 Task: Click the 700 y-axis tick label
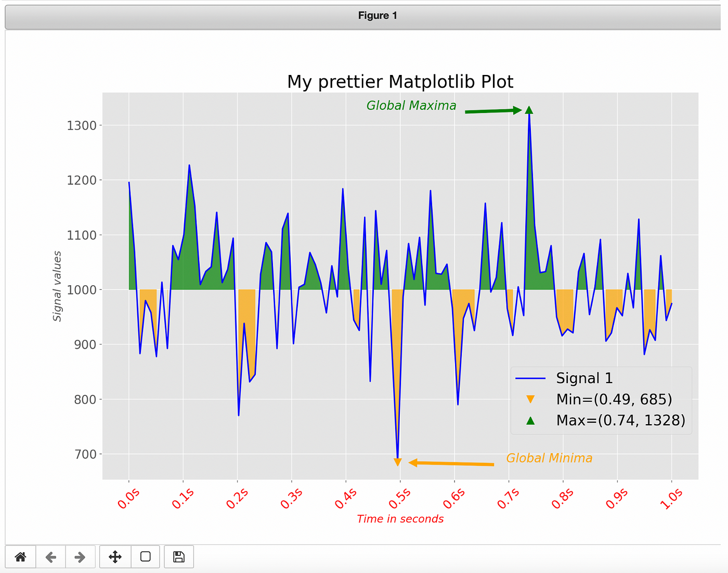click(86, 454)
